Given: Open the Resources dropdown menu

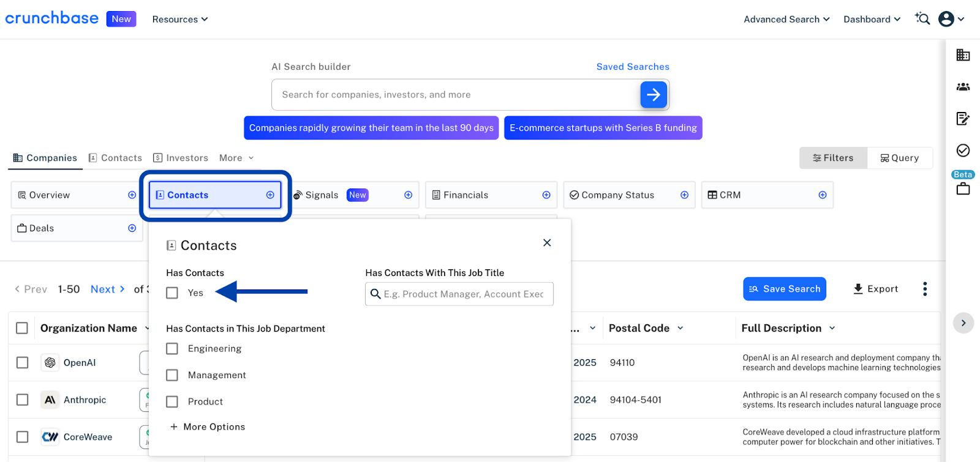Looking at the screenshot, I should [x=180, y=20].
